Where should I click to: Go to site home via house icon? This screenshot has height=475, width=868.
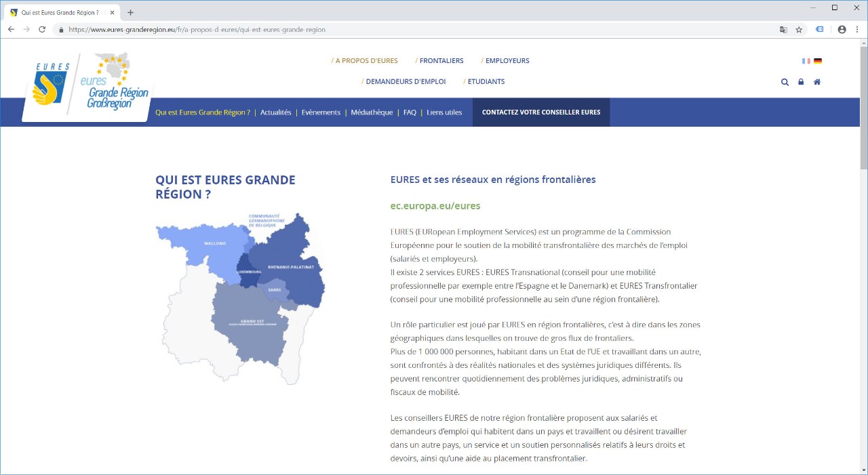click(x=817, y=82)
